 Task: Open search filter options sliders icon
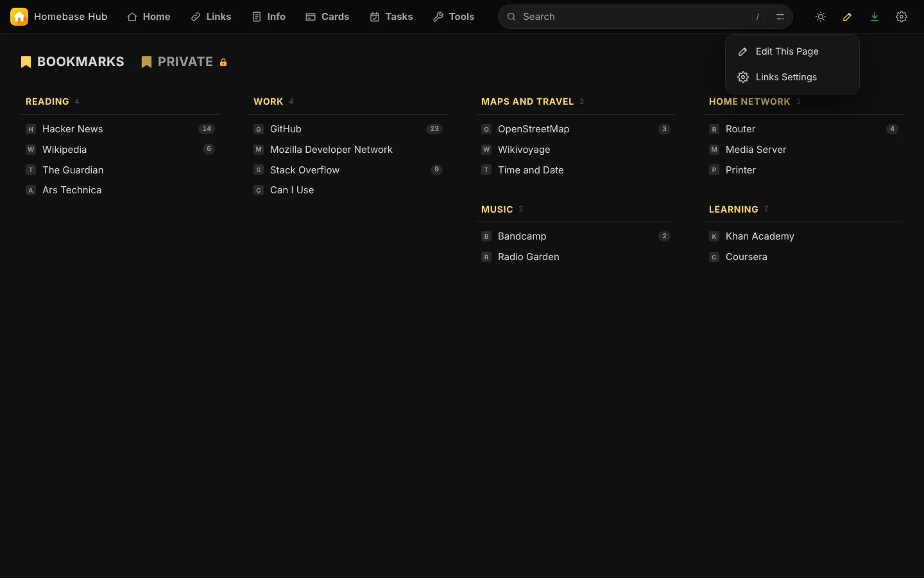[x=780, y=17]
